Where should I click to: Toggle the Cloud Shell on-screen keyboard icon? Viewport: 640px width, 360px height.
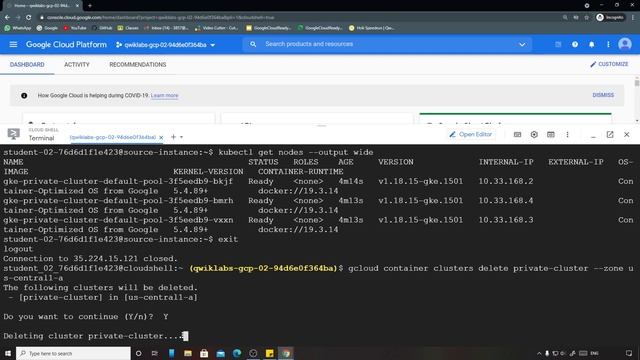coord(517,134)
